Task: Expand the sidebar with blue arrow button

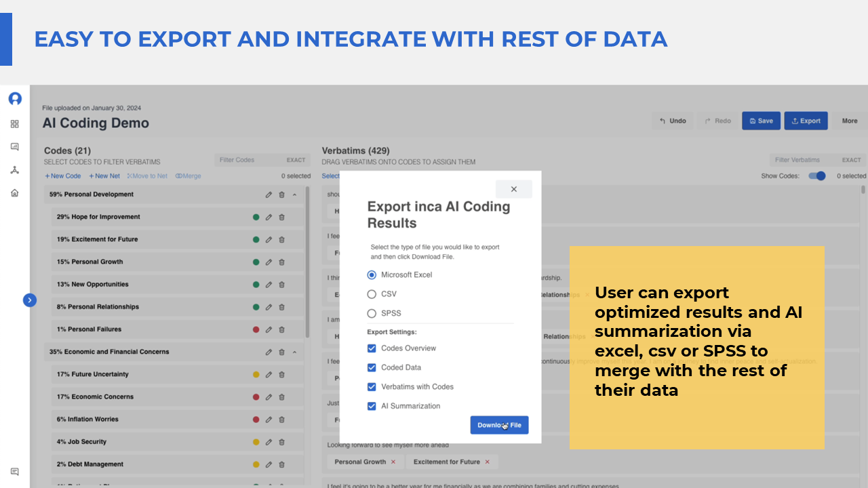Action: pyautogui.click(x=30, y=300)
